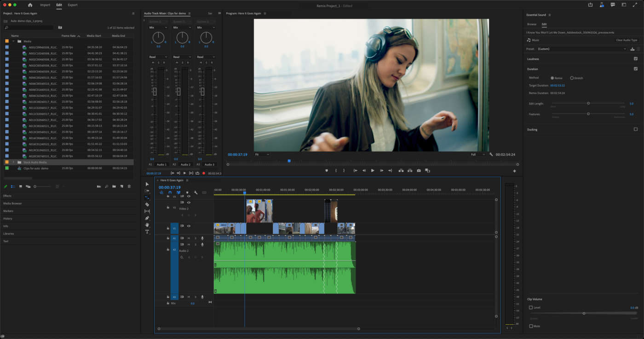The height and width of the screenshot is (339, 644).
Task: Hide Video 2 track output with the eye toggle
Action: [189, 202]
